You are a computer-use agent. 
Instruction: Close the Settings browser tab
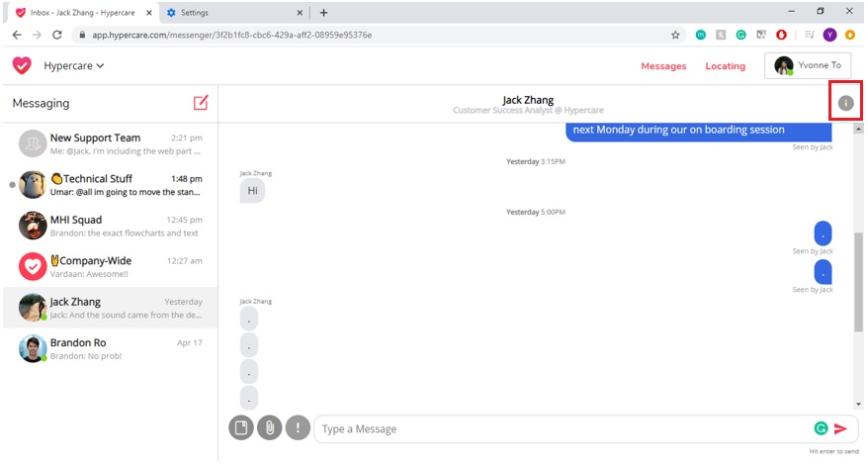click(300, 13)
